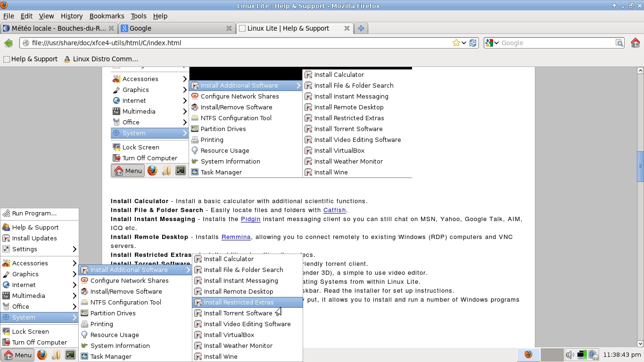This screenshot has width=644, height=362.
Task: Open the file manager folder launcher in panel
Action: [x=56, y=355]
